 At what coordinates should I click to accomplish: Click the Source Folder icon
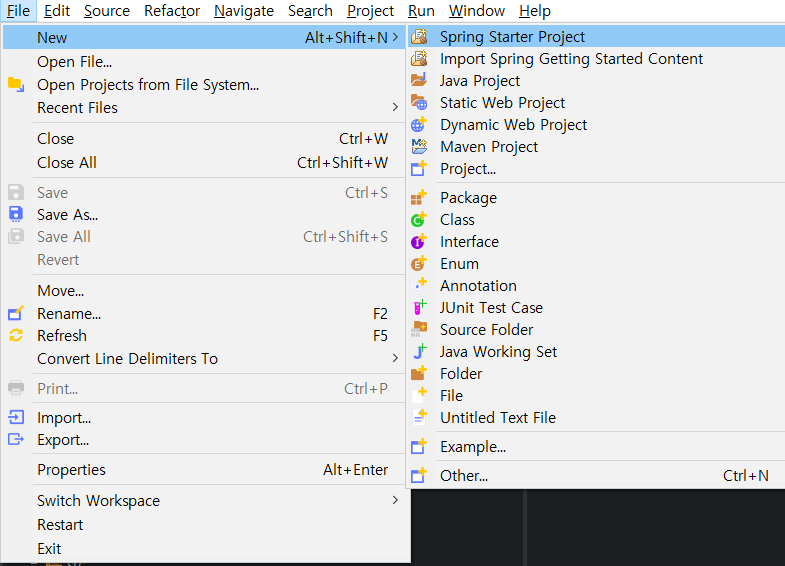coord(419,329)
